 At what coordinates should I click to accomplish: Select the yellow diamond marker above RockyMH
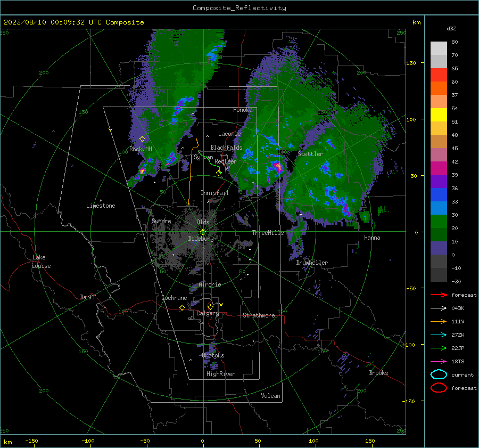tap(142, 139)
